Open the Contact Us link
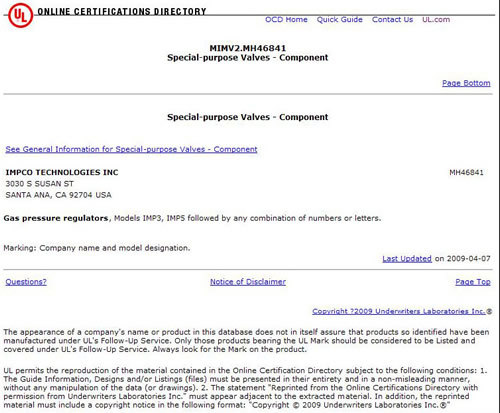Screen dimensions: 500x413 392,20
